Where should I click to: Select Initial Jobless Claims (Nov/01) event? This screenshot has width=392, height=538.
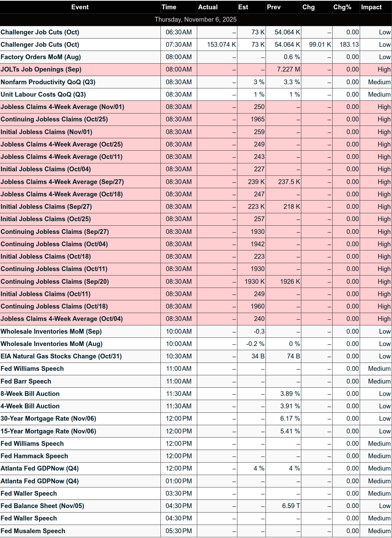tap(46, 132)
